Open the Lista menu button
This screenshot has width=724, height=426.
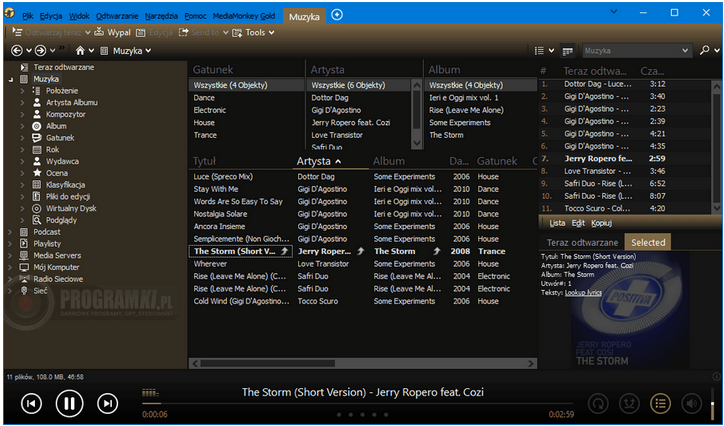click(x=557, y=223)
